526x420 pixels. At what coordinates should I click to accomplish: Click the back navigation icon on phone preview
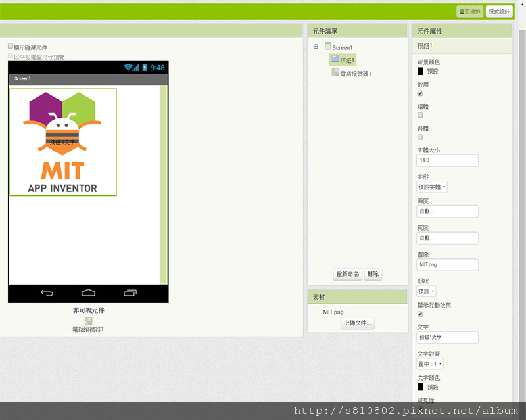point(47,293)
